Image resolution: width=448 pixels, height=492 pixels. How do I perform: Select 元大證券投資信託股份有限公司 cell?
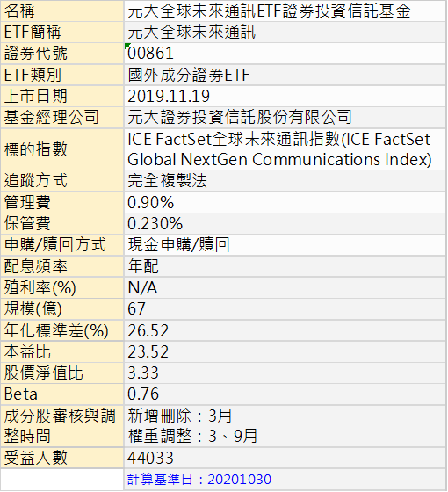(285, 118)
